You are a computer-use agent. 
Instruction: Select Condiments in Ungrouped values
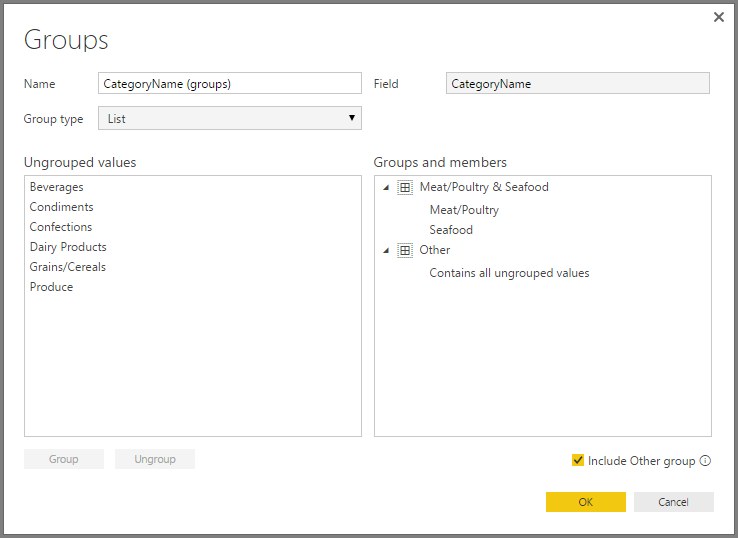pyautogui.click(x=61, y=207)
